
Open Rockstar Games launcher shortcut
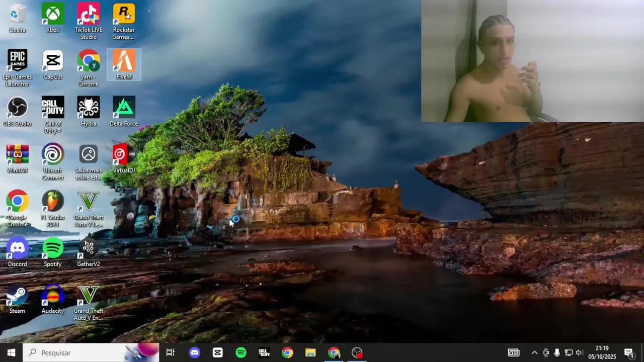124,22
